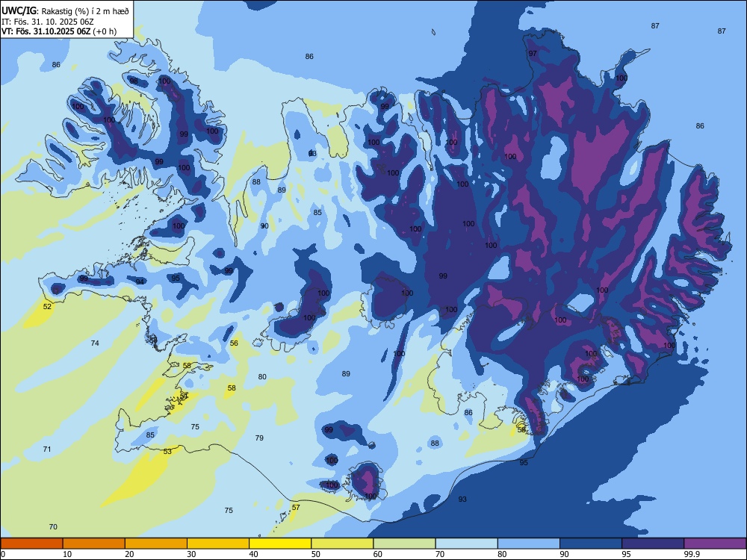Click the medium blue 80–90 legend swatch
The image size is (747, 560).
[529, 544]
